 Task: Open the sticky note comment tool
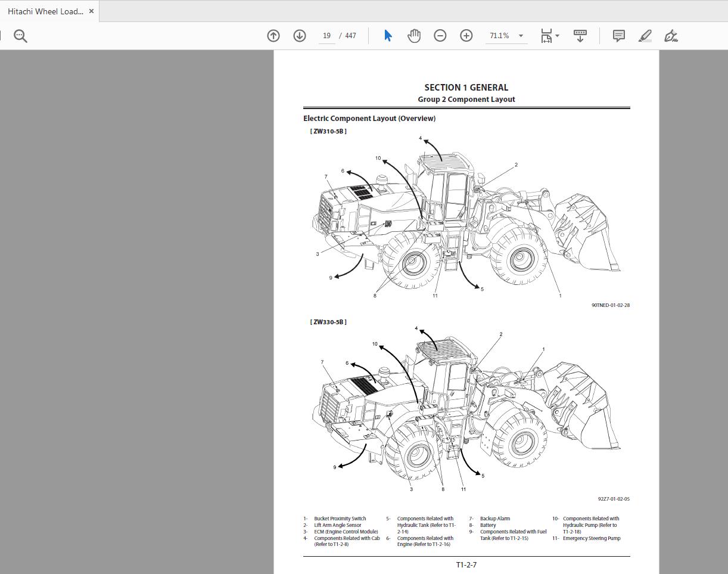coord(618,36)
